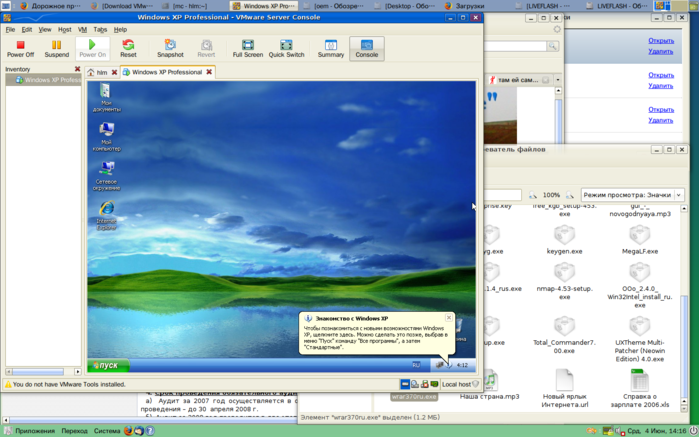Click Удалить link in the highlighted downloads row
The height and width of the screenshot is (437, 699).
(661, 51)
